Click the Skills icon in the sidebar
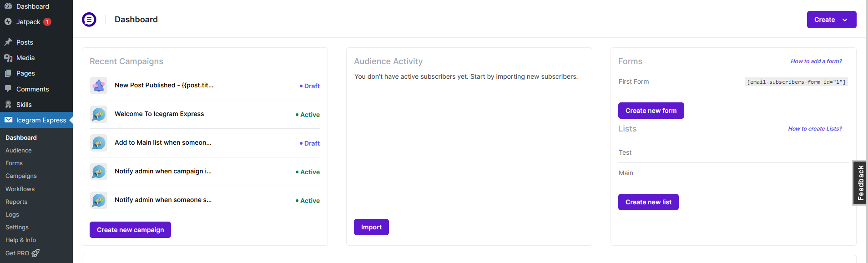Screen dimensions: 868x263 point(8,105)
